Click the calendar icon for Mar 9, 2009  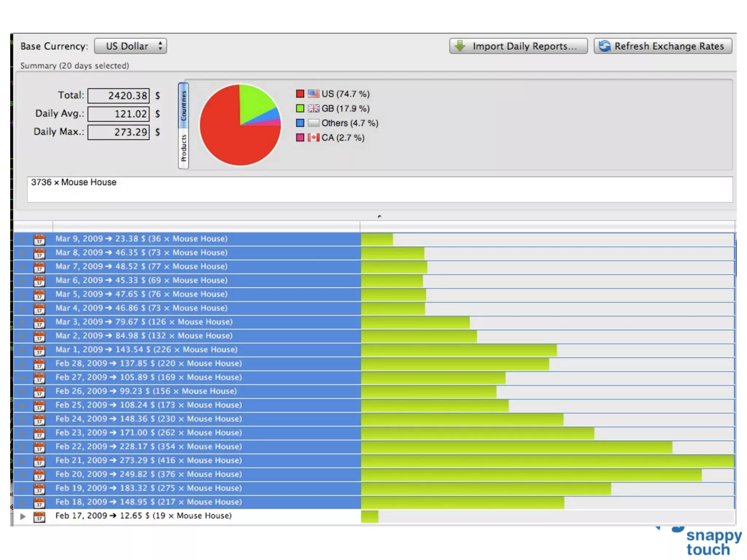tap(39, 240)
